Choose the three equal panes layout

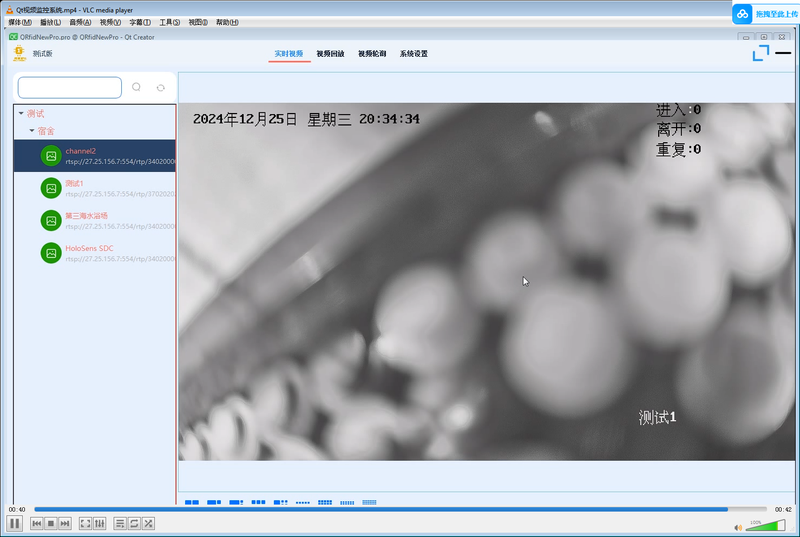pyautogui.click(x=258, y=502)
